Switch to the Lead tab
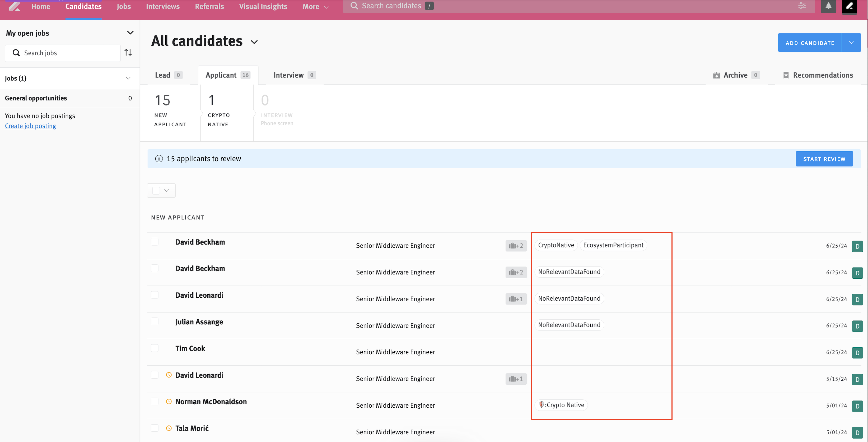 169,75
